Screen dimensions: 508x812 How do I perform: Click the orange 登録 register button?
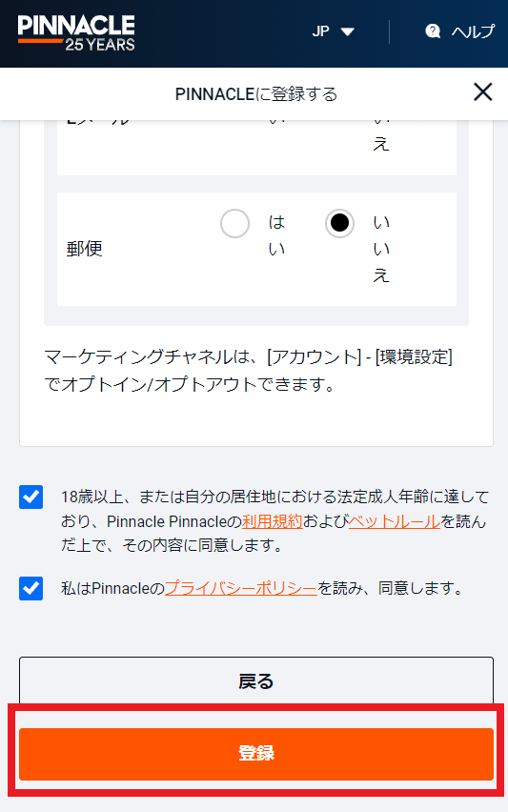coord(256,754)
